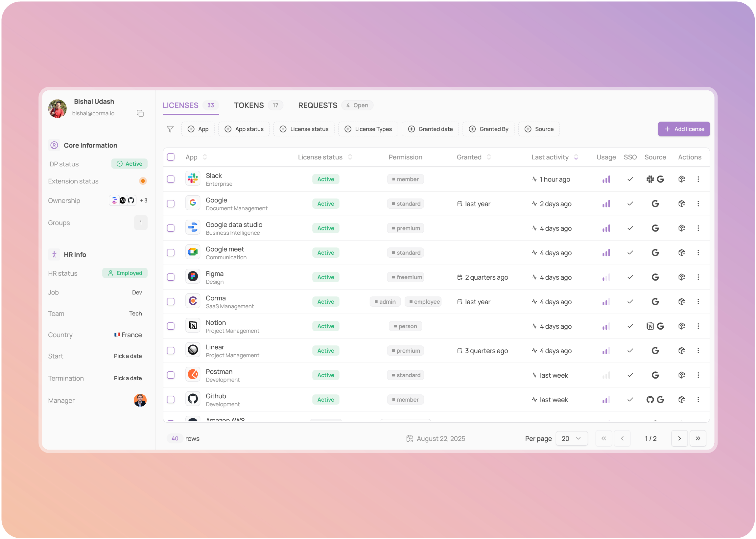Go to the next page arrow

tap(679, 438)
